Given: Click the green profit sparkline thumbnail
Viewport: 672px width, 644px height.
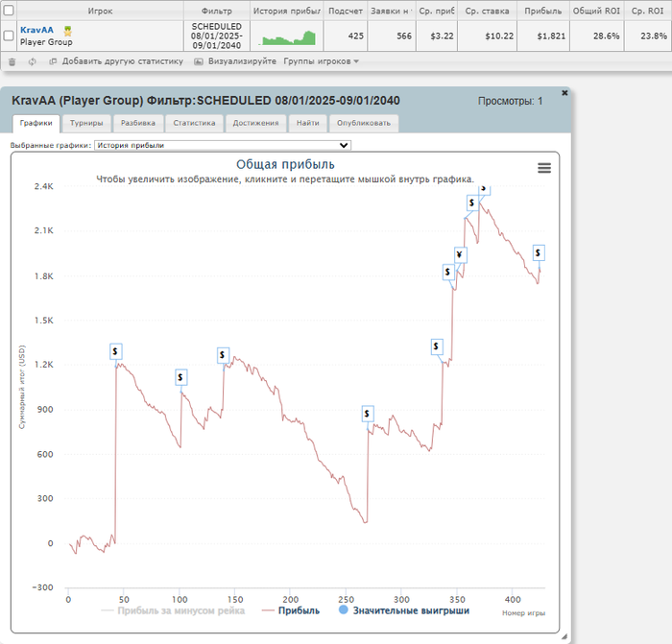Looking at the screenshot, I should pos(287,37).
